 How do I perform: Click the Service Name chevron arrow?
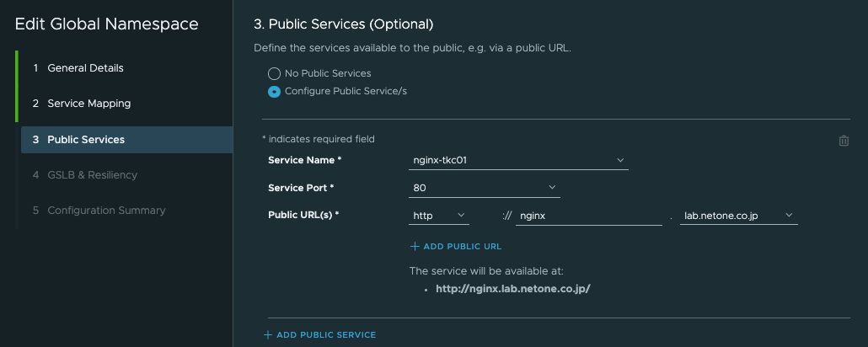point(620,161)
